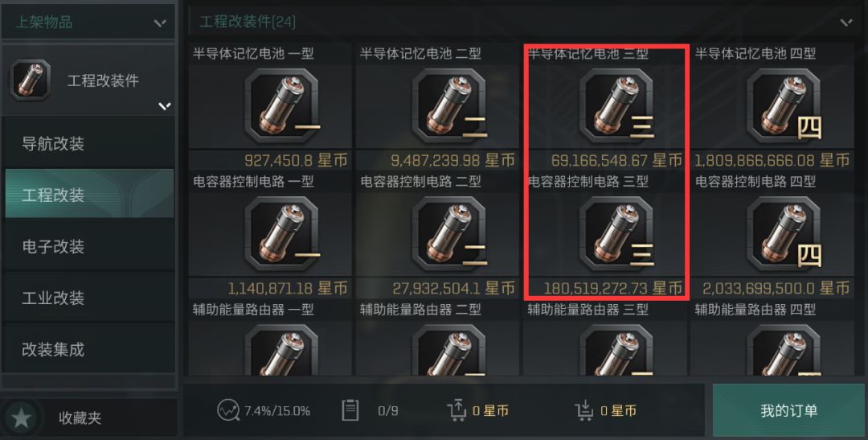Open the 电容器控制电路 三型 item icon
The image size is (868, 440).
(x=616, y=233)
